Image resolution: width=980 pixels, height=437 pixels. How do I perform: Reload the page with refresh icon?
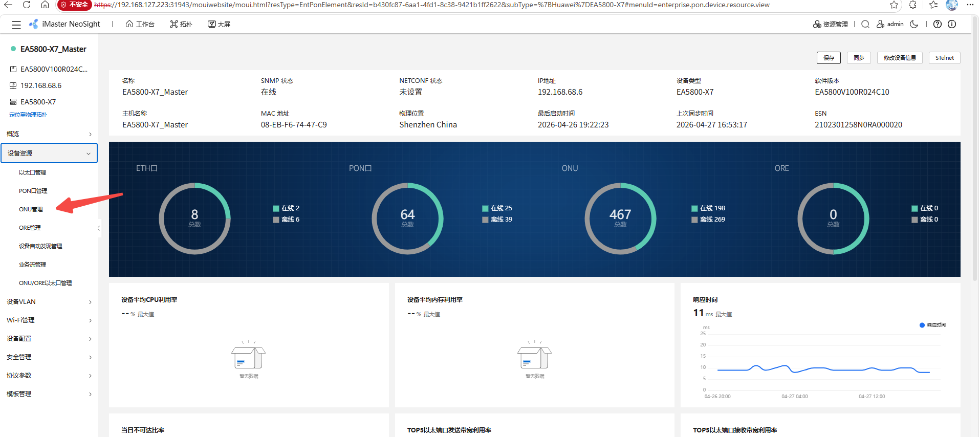(x=27, y=5)
